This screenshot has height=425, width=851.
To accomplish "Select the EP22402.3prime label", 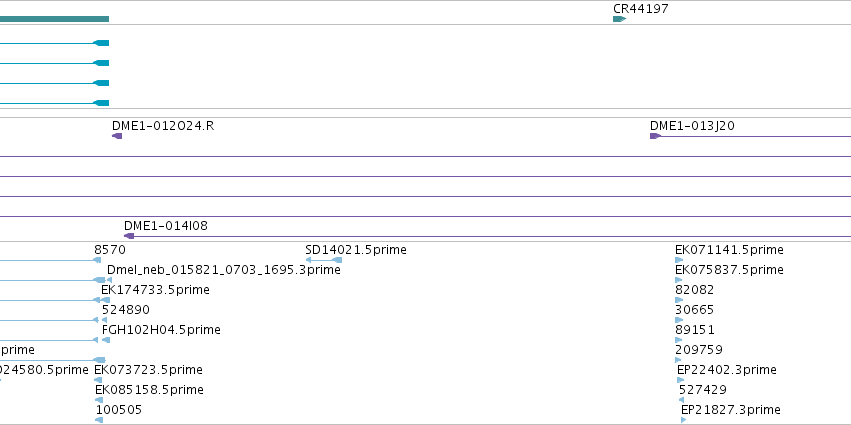I will (x=727, y=370).
